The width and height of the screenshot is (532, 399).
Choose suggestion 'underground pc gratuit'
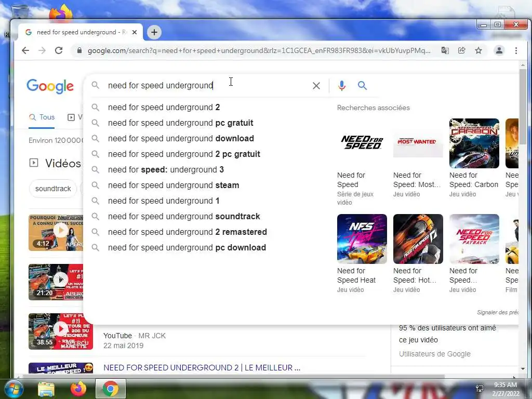180,123
